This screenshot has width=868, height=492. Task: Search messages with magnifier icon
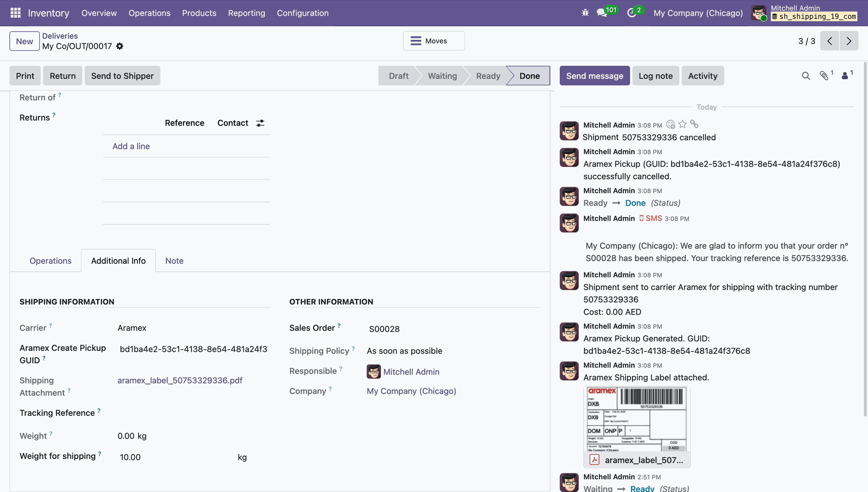point(806,76)
